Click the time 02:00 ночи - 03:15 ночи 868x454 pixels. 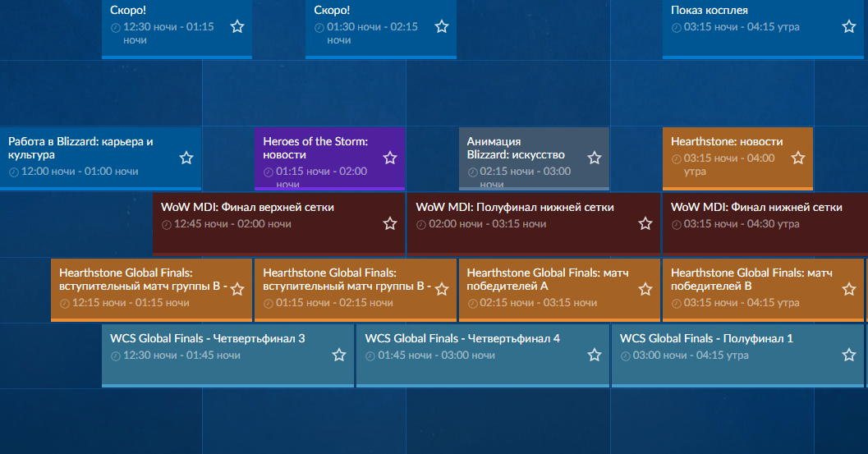(488, 224)
